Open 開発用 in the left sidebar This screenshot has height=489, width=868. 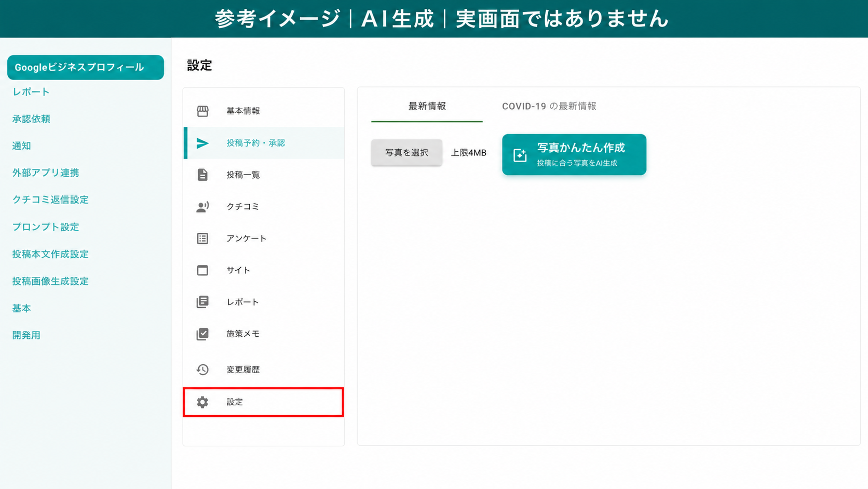(26, 335)
